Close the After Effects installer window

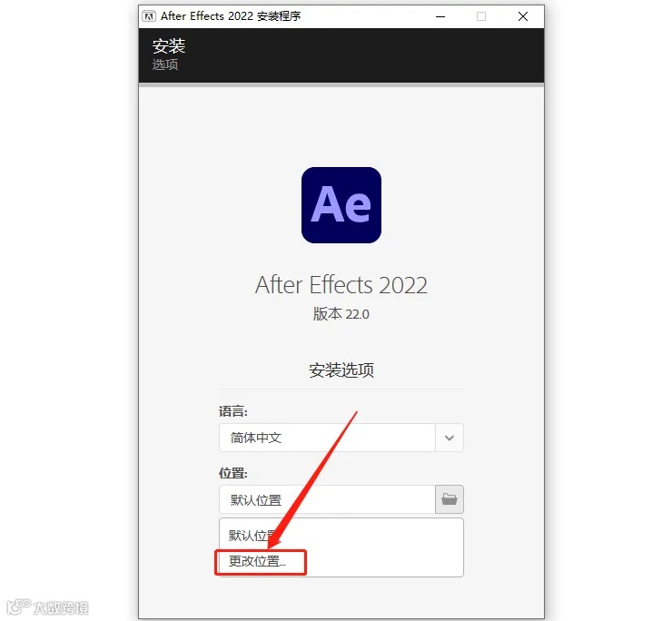[x=523, y=16]
